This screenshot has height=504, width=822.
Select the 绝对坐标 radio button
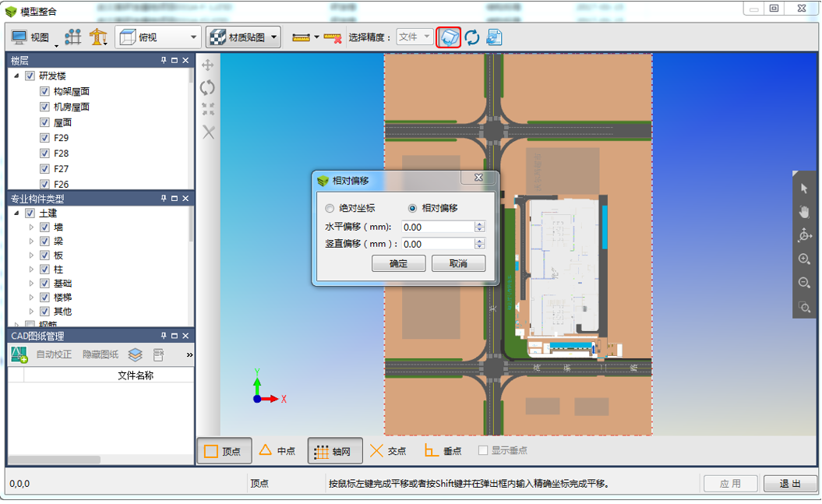coord(330,208)
